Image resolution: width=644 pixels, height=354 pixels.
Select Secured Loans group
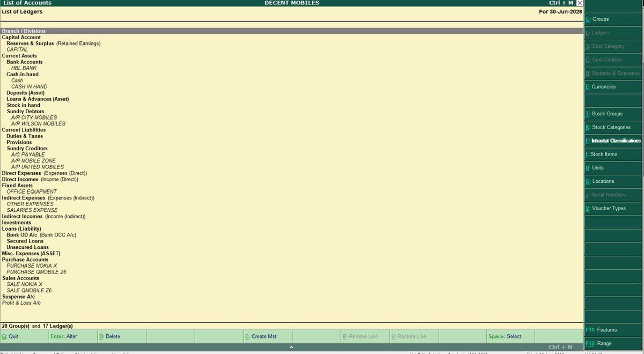[25, 241]
